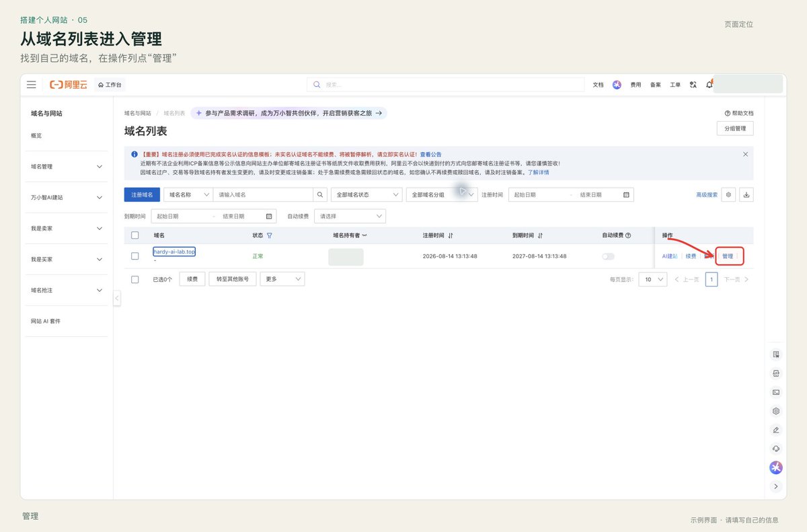Open the 备案 menu
Image resolution: width=807 pixels, height=532 pixels.
656,85
